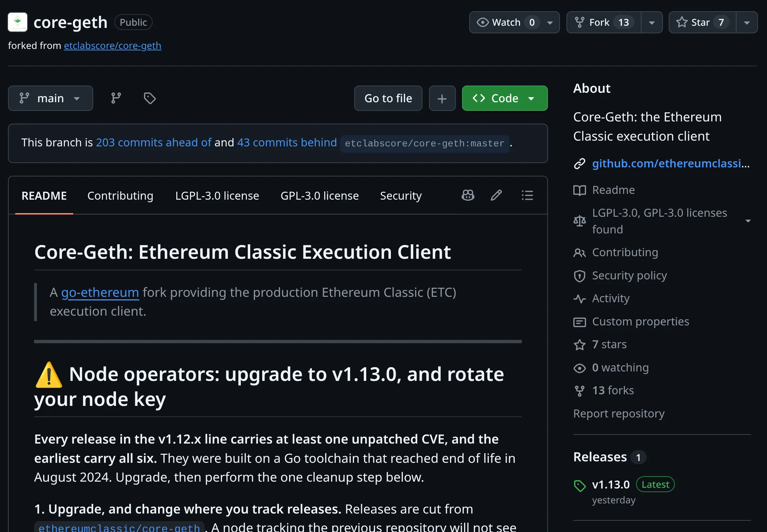Switch to the GPL-3.0 license tab
Screen dimensions: 767x532
(x=319, y=196)
